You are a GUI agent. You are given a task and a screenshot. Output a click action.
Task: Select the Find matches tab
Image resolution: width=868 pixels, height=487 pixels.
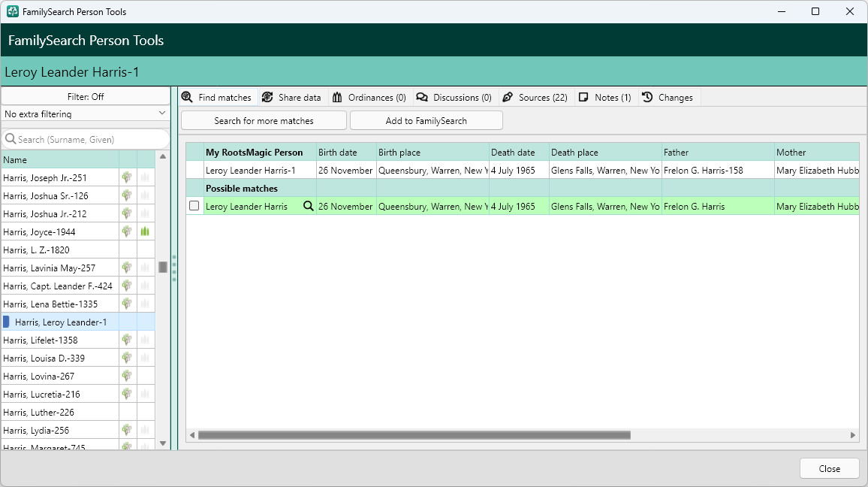218,98
